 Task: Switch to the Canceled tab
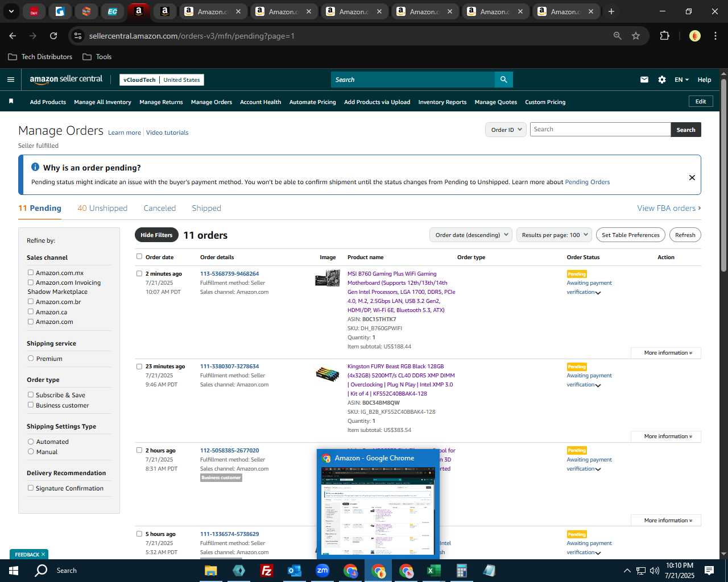click(160, 208)
